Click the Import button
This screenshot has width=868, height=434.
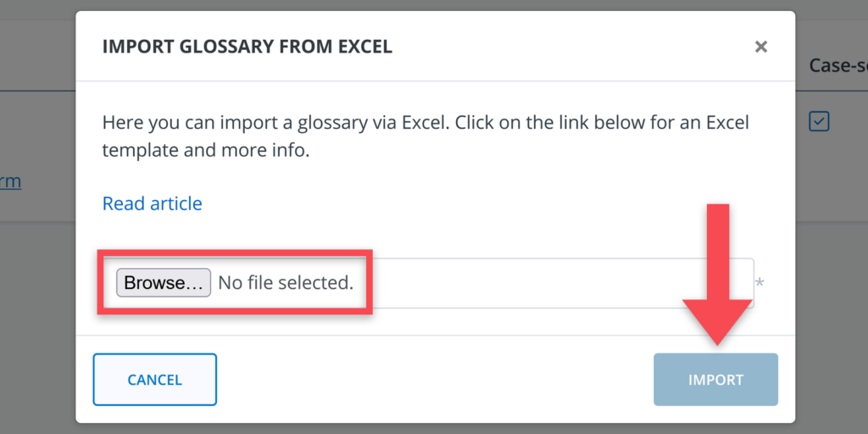[715, 380]
